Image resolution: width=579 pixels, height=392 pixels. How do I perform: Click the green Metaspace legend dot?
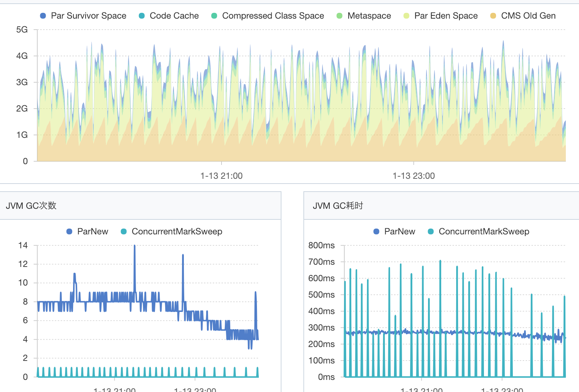pyautogui.click(x=340, y=16)
